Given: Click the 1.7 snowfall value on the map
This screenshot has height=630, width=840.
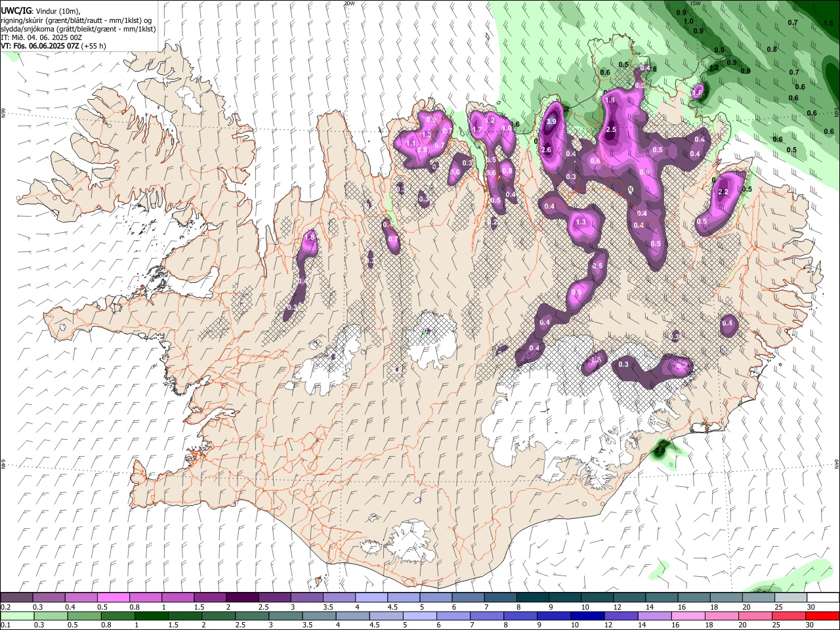Looking at the screenshot, I should pos(477,130).
